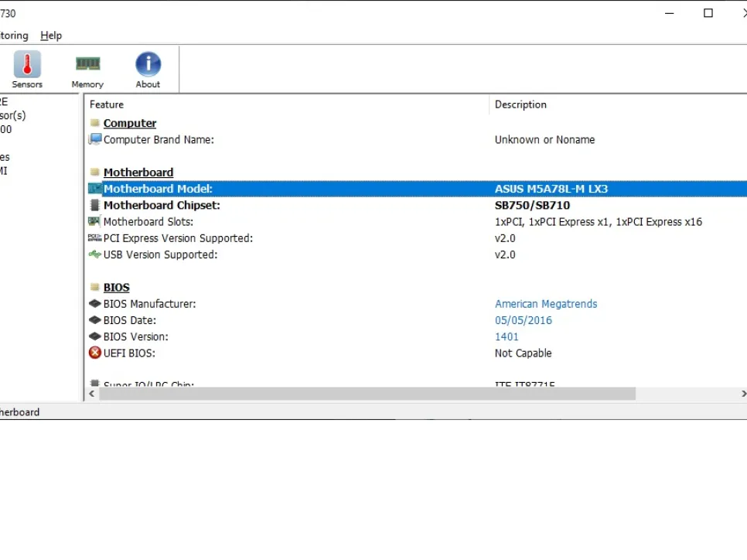Click the red X icon beside UEFI BIOS
The width and height of the screenshot is (747, 560).
(95, 353)
